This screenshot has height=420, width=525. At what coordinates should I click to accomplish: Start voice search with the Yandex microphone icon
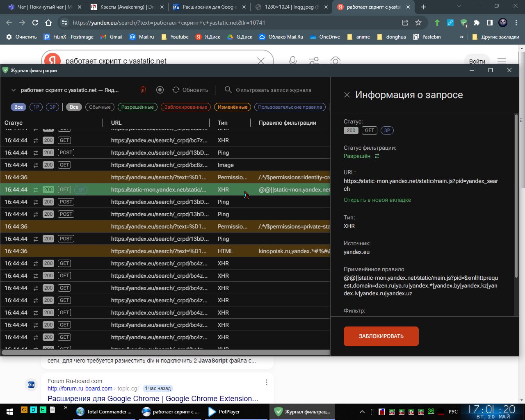pyautogui.click(x=293, y=61)
